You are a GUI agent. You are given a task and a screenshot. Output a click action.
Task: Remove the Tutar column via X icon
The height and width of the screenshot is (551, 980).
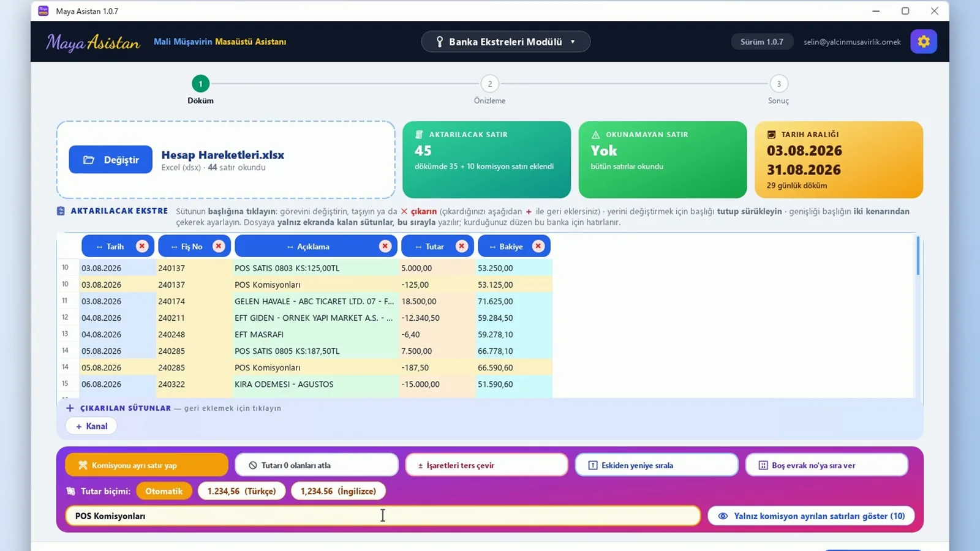click(x=462, y=246)
